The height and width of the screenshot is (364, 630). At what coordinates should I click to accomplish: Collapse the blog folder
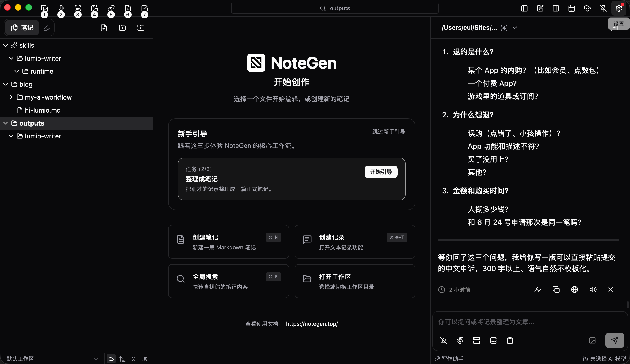6,84
